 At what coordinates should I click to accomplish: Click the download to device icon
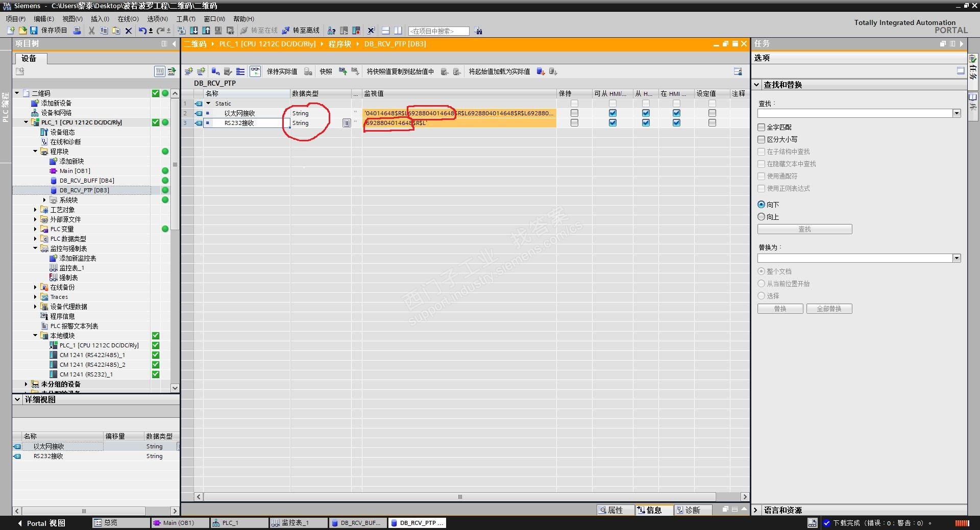194,31
